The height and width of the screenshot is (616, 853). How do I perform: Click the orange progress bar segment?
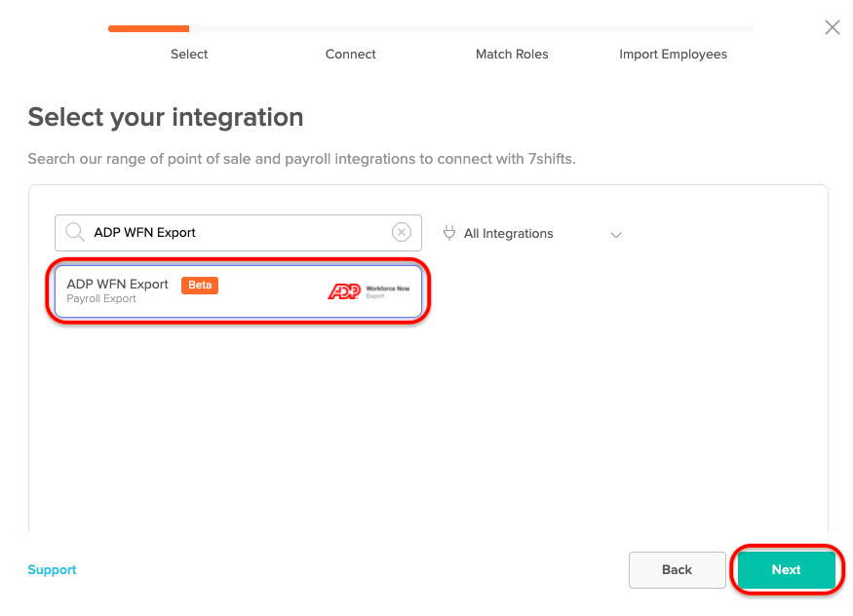[148, 29]
